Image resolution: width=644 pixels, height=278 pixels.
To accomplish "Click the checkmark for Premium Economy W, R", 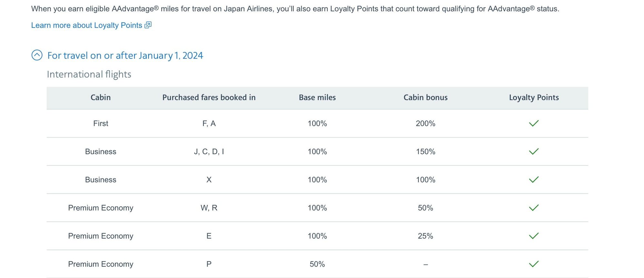I will point(534,208).
